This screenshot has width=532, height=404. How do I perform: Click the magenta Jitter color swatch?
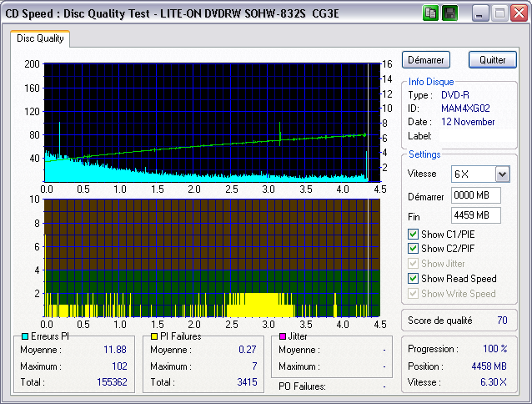pos(283,336)
